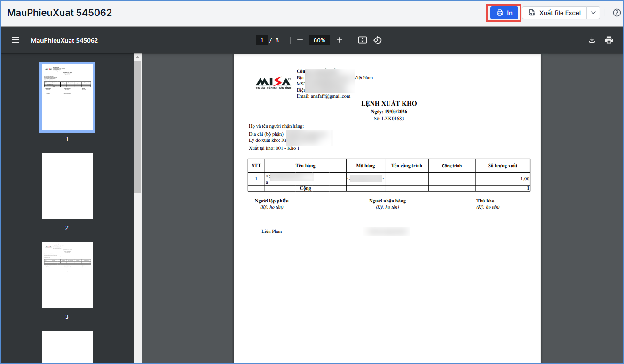
Task: Click the Liên Phan name text
Action: tap(272, 232)
